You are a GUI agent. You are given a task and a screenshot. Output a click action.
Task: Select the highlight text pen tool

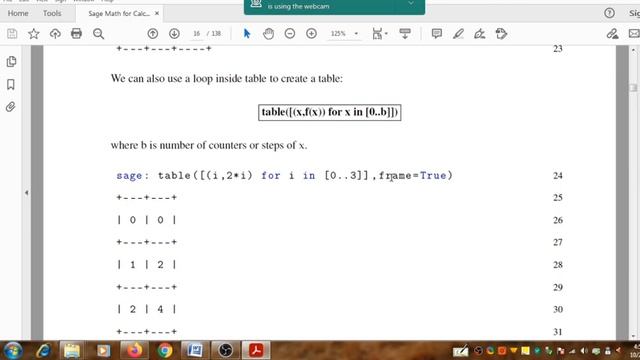pyautogui.click(x=458, y=33)
